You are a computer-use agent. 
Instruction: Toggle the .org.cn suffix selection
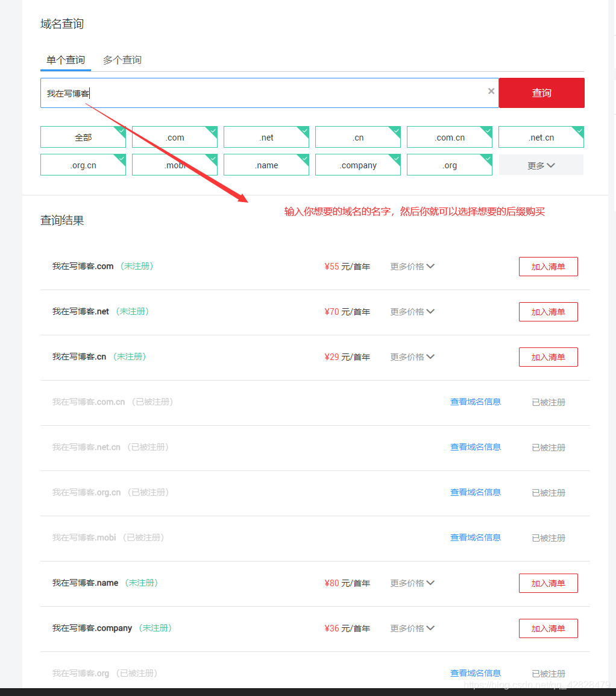[83, 165]
